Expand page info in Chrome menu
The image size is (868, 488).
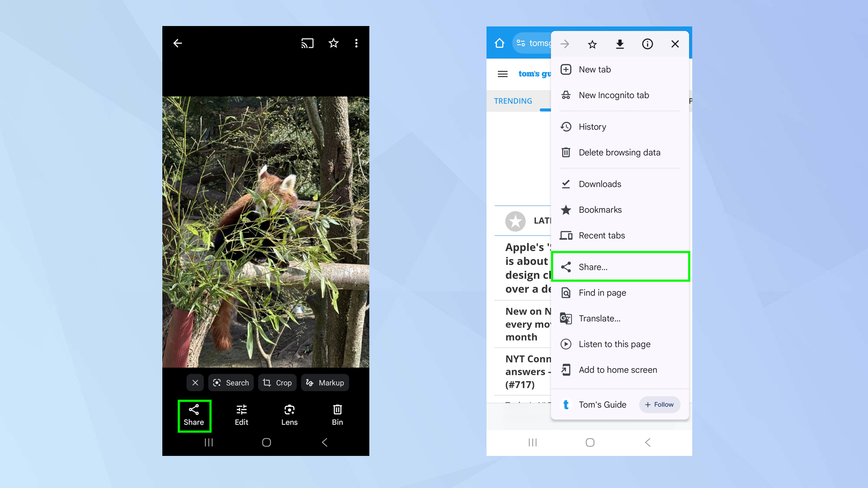point(648,44)
